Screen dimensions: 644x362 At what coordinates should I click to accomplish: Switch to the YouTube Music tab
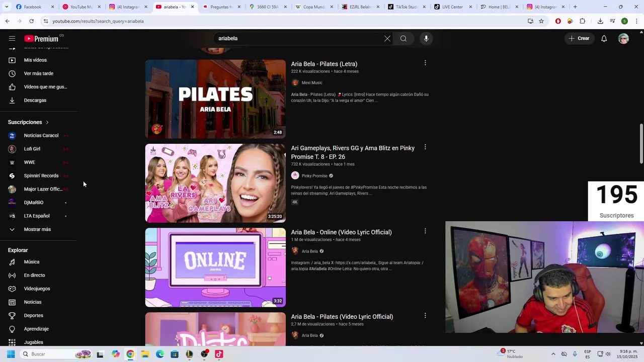click(80, 7)
